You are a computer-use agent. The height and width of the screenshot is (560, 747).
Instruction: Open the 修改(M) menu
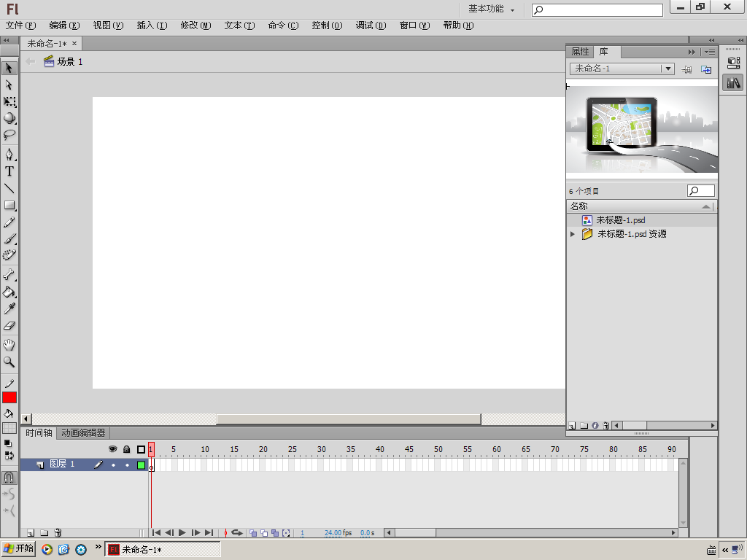click(x=196, y=26)
